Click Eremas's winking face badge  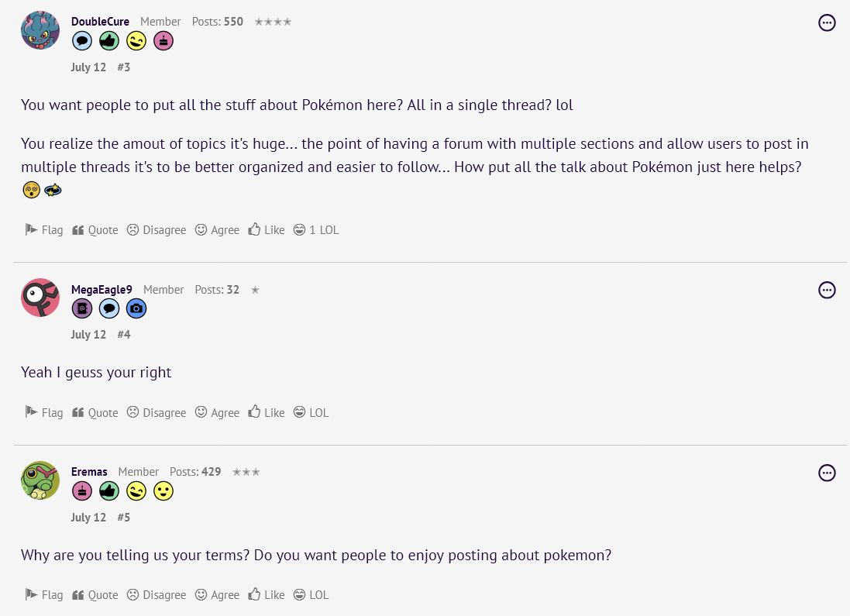136,490
